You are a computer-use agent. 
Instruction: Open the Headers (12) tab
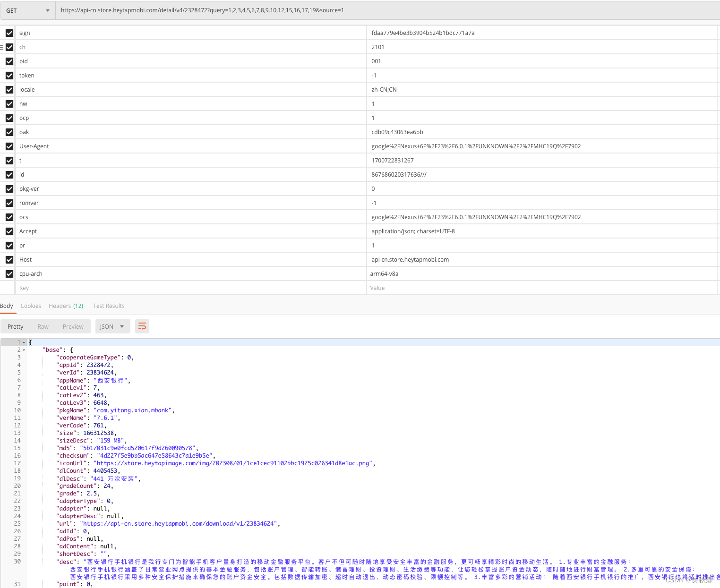point(66,306)
